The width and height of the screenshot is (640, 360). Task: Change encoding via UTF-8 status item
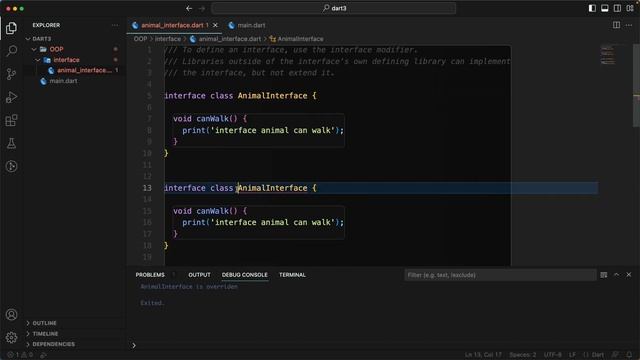553,355
